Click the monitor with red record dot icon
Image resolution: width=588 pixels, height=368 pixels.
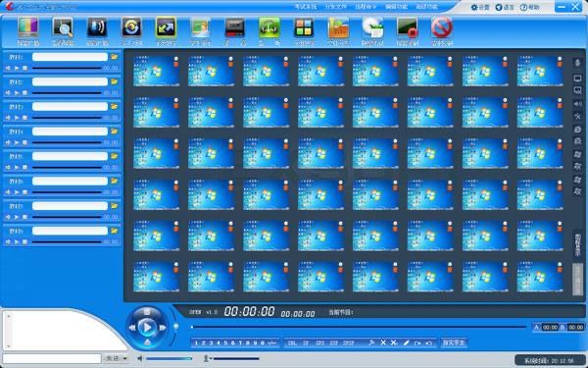click(407, 28)
